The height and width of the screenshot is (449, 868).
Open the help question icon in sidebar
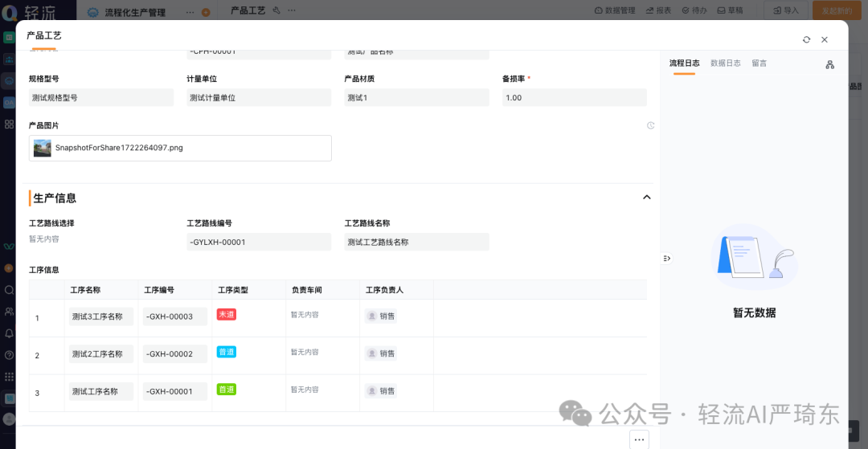9,355
